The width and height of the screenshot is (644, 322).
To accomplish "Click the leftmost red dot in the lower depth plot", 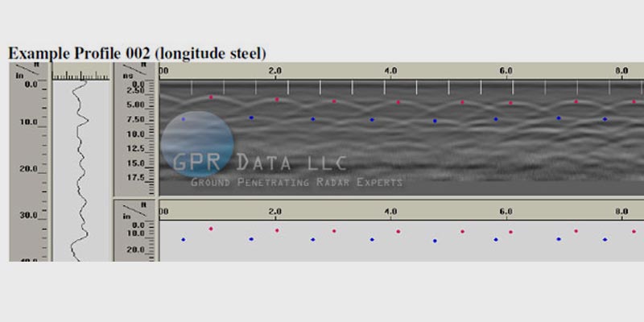I will pos(211,229).
